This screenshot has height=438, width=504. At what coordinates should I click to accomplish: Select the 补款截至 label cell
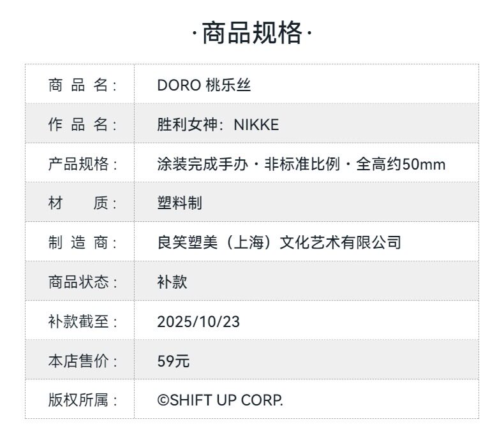pyautogui.click(x=82, y=321)
